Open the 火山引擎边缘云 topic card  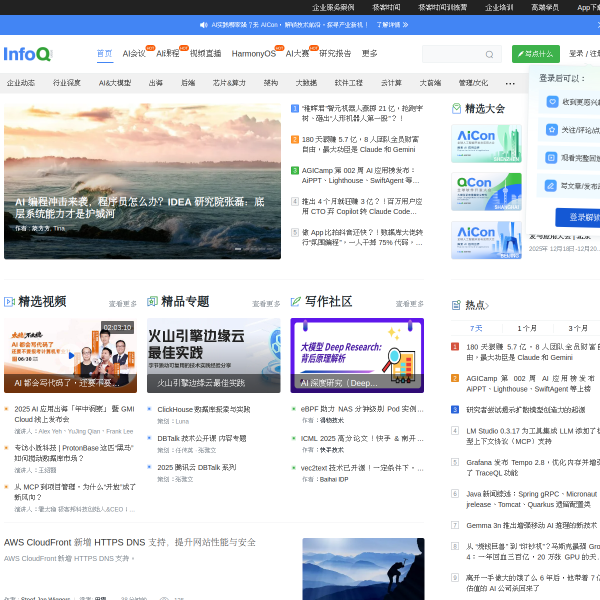coord(214,355)
